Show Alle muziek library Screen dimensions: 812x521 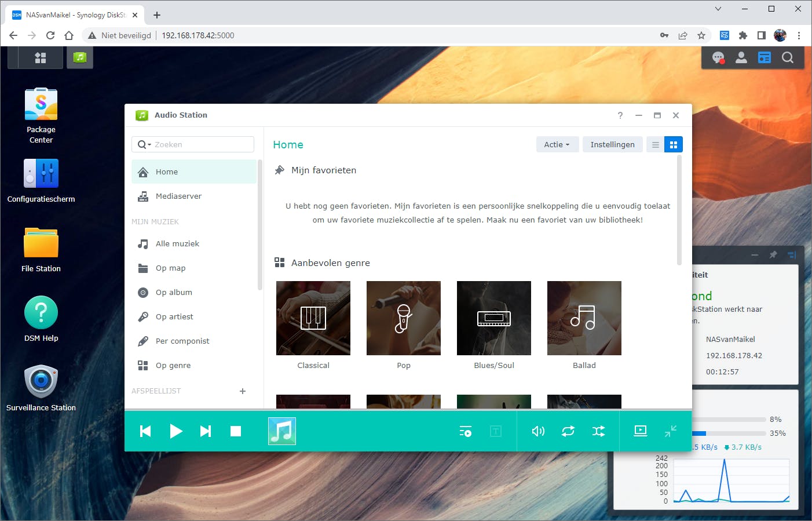[194, 244]
